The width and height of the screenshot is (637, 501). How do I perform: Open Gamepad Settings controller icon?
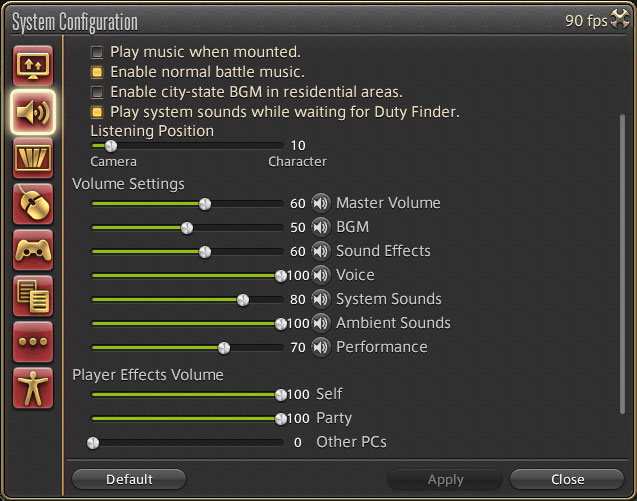coord(33,250)
